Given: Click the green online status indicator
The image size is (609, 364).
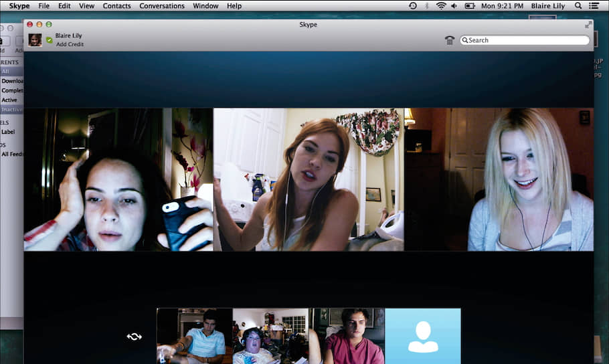Looking at the screenshot, I should pyautogui.click(x=50, y=39).
